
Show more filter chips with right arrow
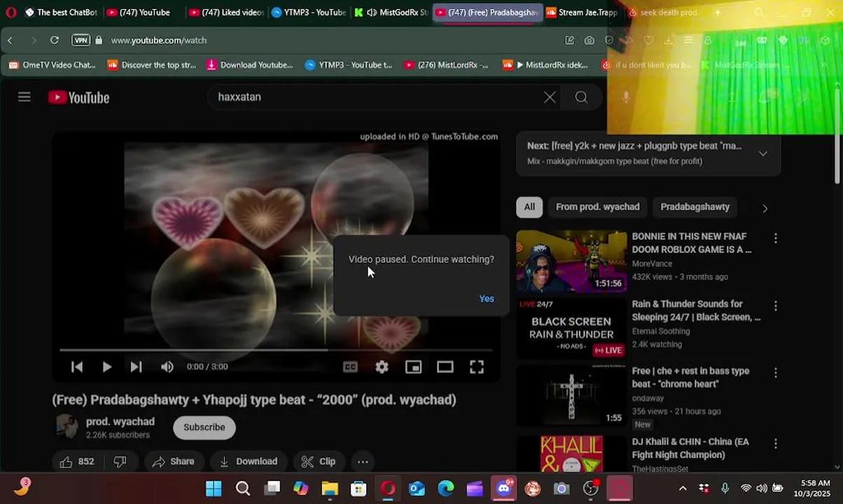pyautogui.click(x=765, y=208)
